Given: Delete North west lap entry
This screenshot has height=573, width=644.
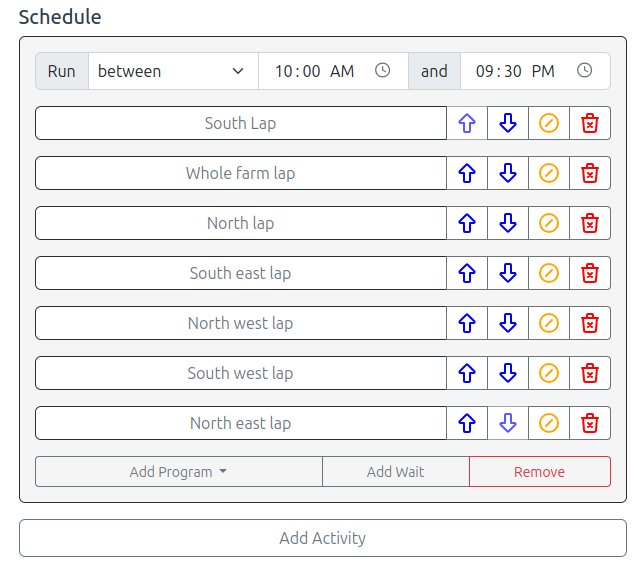Looking at the screenshot, I should coord(590,323).
